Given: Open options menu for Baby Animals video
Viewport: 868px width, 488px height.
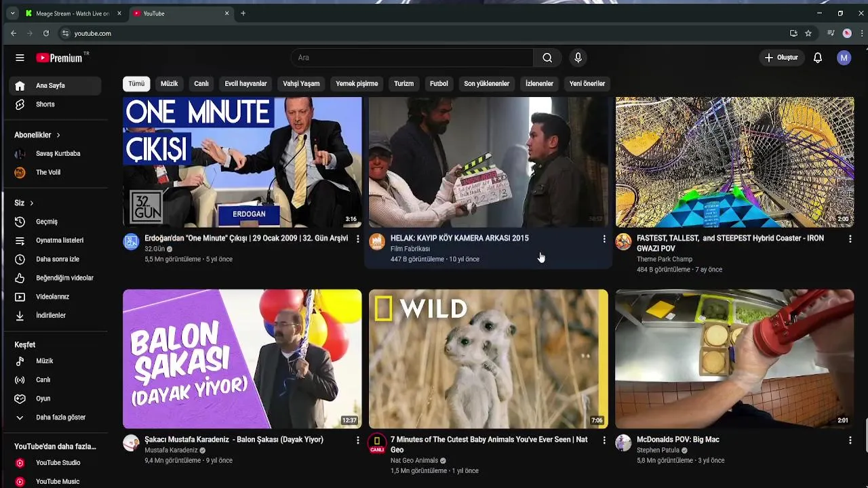Looking at the screenshot, I should 604,440.
